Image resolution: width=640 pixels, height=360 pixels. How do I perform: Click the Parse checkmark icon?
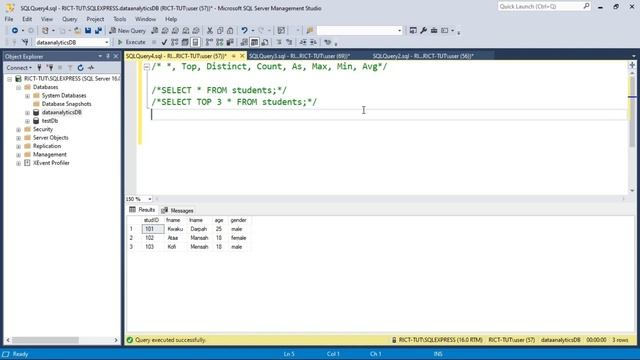pos(164,42)
